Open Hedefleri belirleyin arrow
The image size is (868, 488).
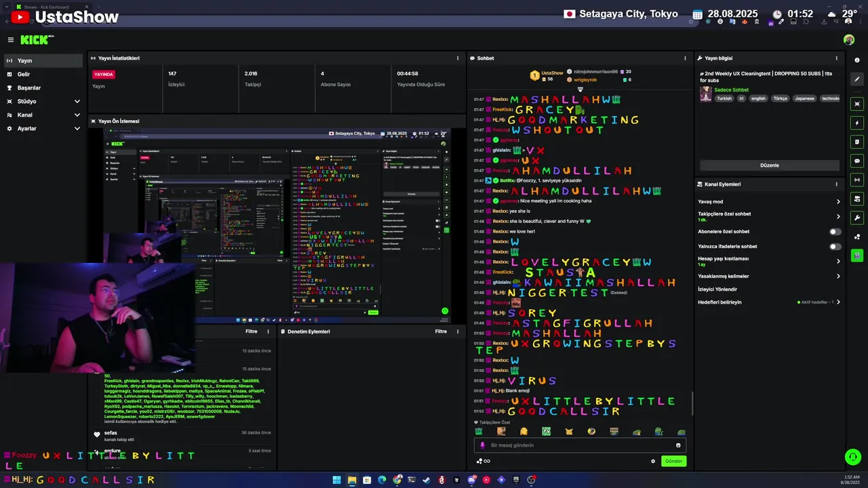pyautogui.click(x=838, y=302)
